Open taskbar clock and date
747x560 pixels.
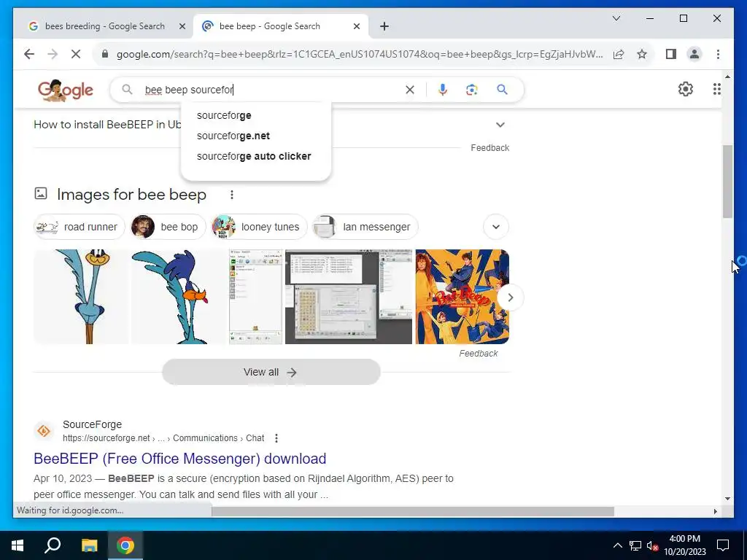pos(684,545)
